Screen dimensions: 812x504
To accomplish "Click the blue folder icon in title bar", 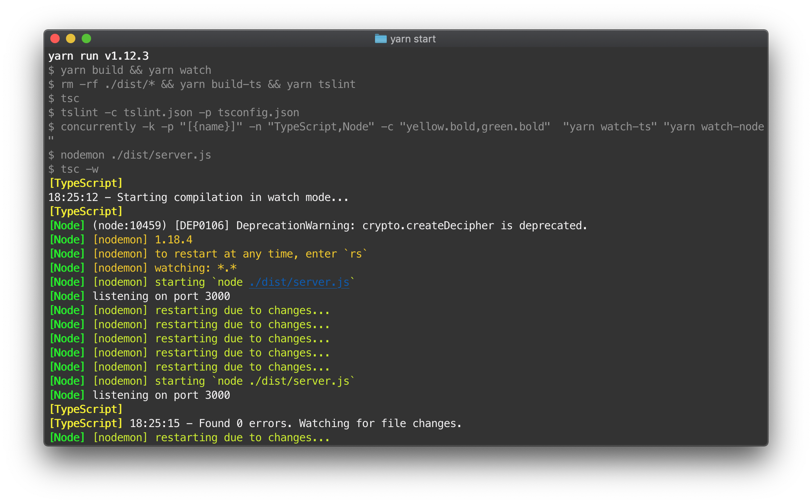I will [380, 38].
